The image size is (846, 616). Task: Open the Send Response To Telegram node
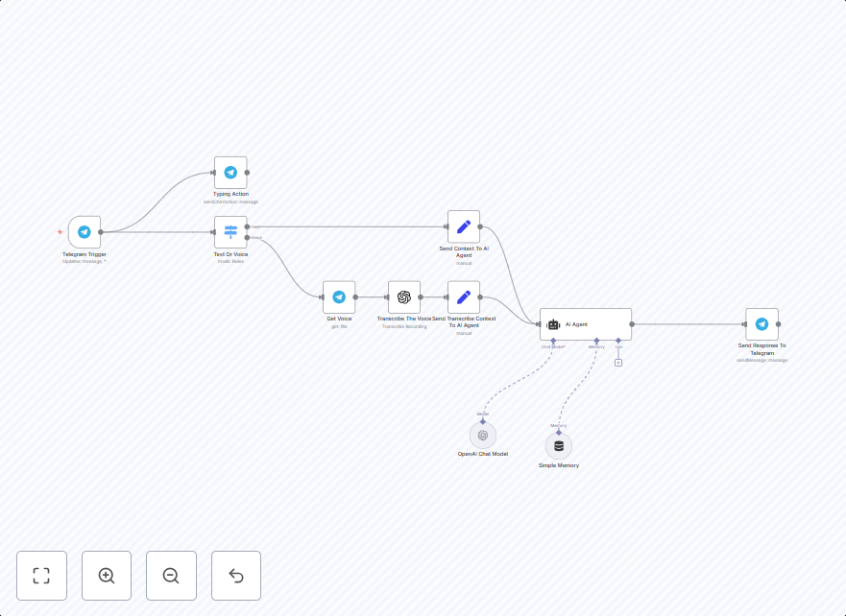coord(761,324)
